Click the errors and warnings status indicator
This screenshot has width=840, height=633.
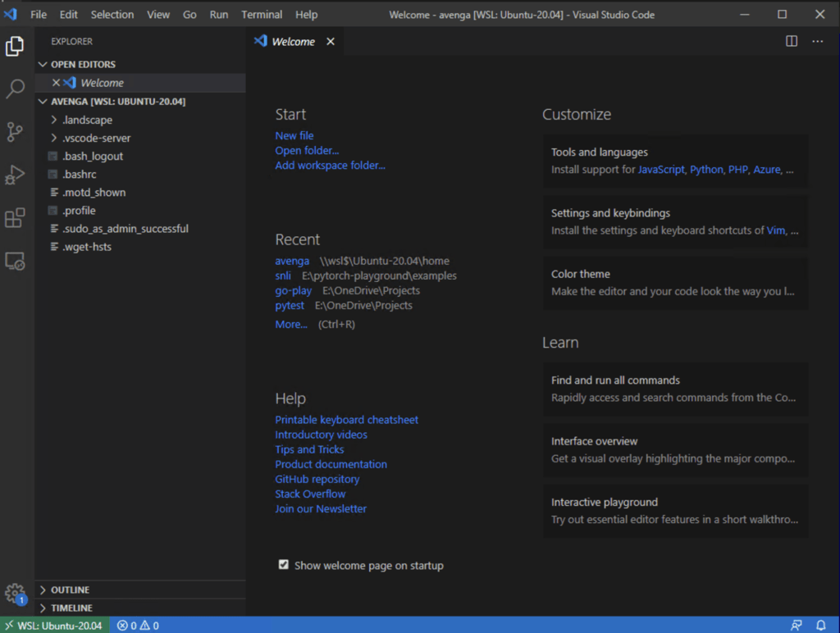click(138, 625)
